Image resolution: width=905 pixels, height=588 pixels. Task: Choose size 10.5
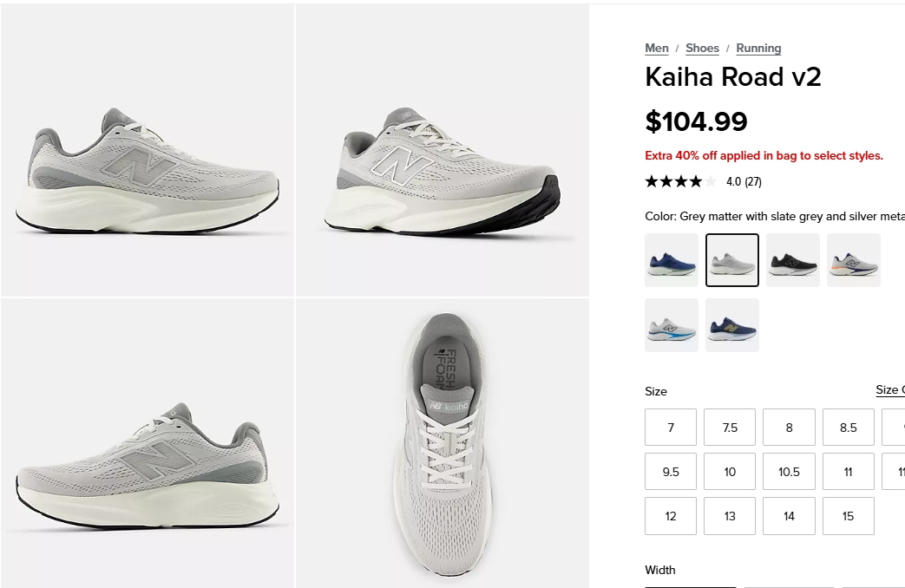789,472
